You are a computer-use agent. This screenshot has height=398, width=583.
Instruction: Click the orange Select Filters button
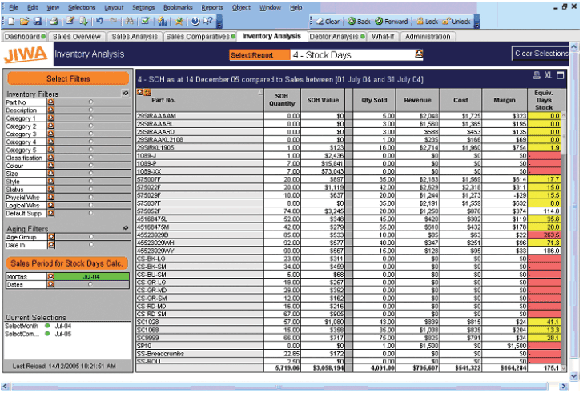coord(68,78)
